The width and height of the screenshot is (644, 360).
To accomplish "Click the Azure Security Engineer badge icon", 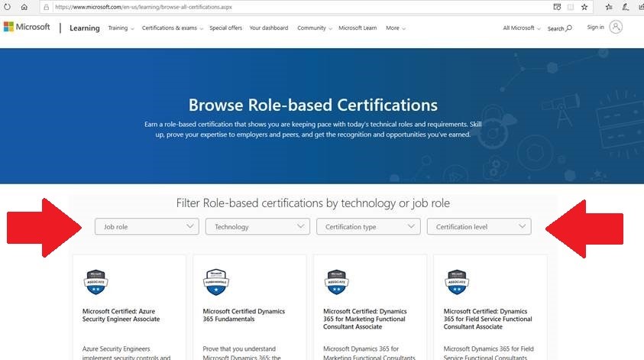I will pos(95,282).
